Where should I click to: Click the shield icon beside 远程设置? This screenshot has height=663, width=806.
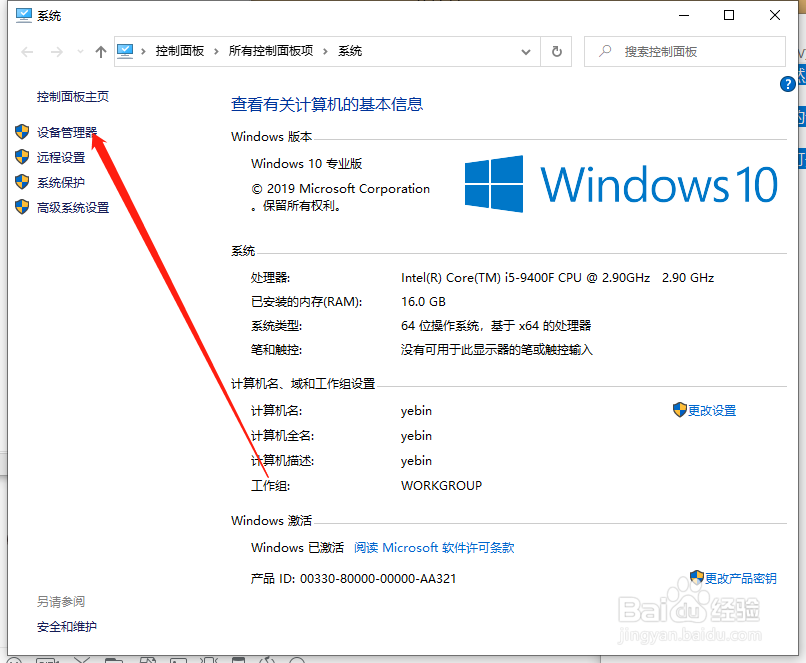pyautogui.click(x=22, y=156)
